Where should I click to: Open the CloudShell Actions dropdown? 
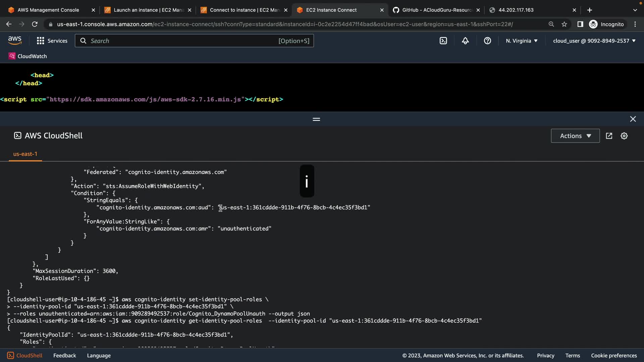coord(575,136)
